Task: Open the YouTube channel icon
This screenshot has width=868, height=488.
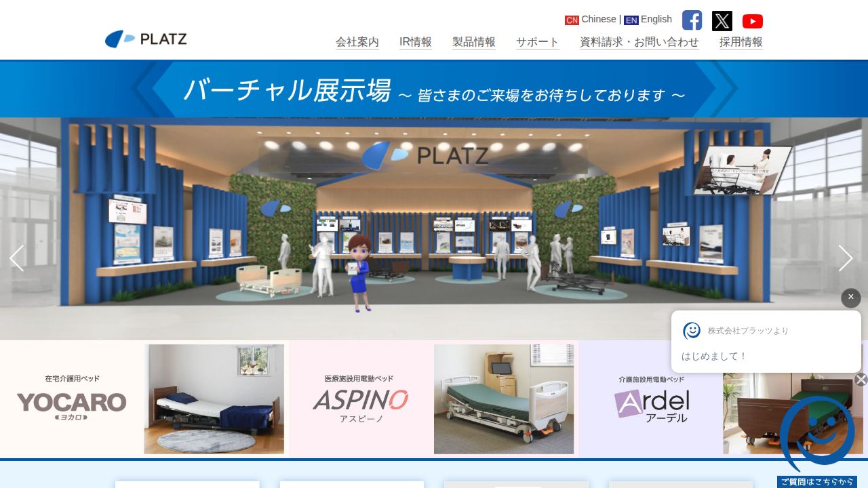Action: point(753,21)
